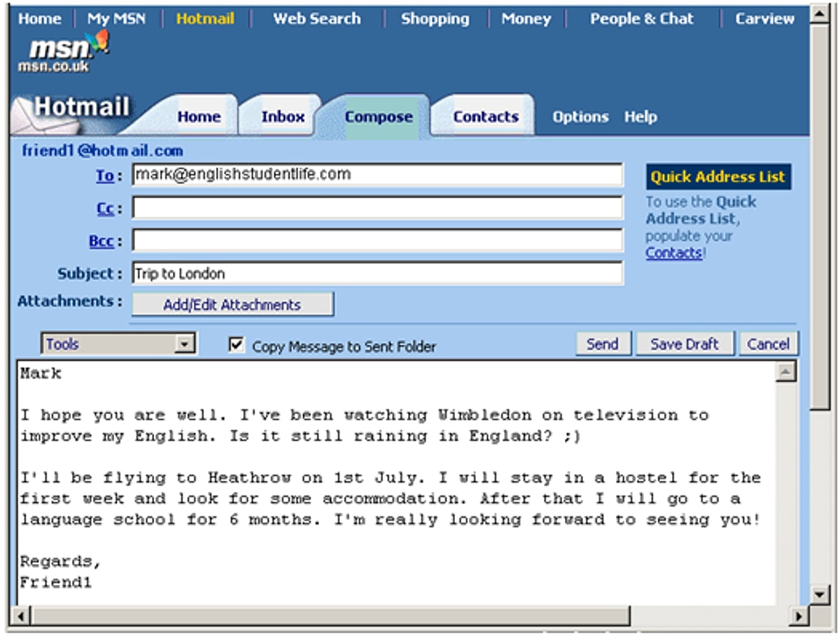
Task: Click the Send button
Action: tap(602, 344)
